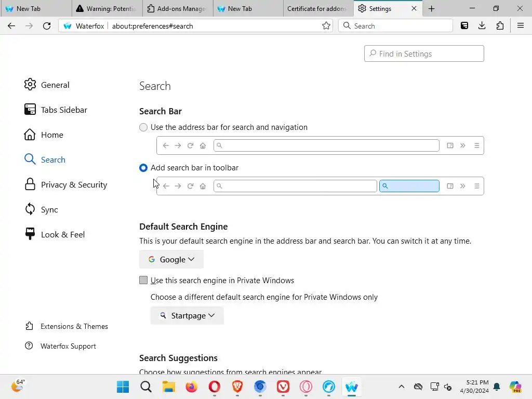The height and width of the screenshot is (399, 532).
Task: Open Windows Search from the taskbar
Action: coord(146,387)
